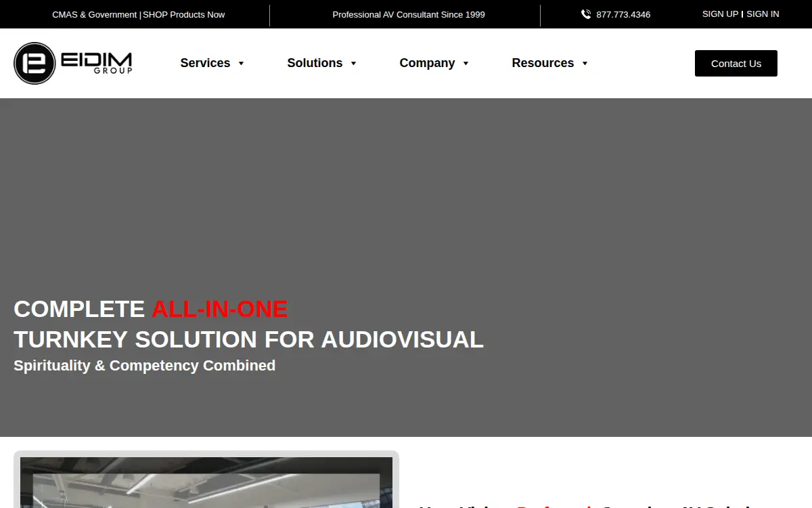Viewport: 812px width, 508px height.
Task: Expand the Resources dropdown arrow
Action: (x=585, y=63)
